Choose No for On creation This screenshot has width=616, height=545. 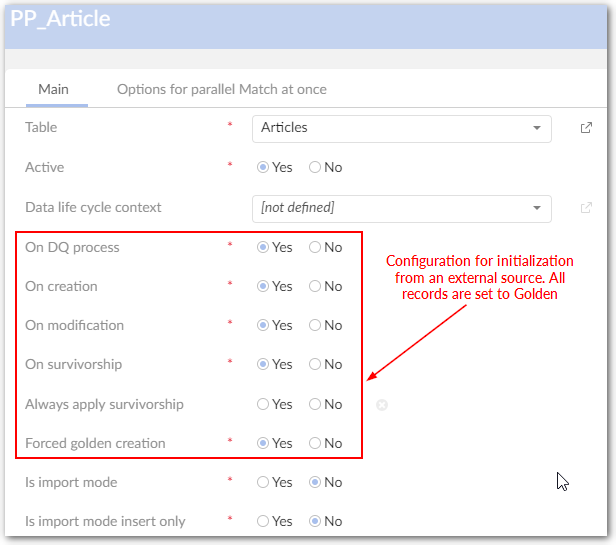[x=315, y=286]
